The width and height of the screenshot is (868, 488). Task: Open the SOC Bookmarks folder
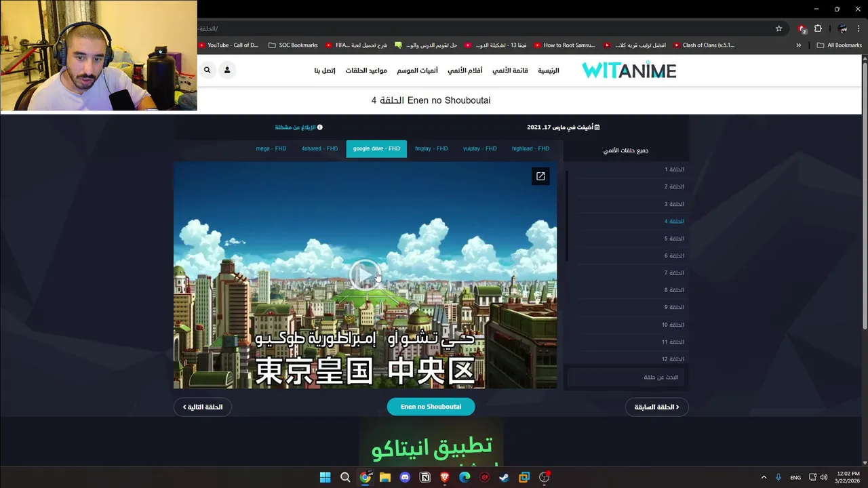293,45
